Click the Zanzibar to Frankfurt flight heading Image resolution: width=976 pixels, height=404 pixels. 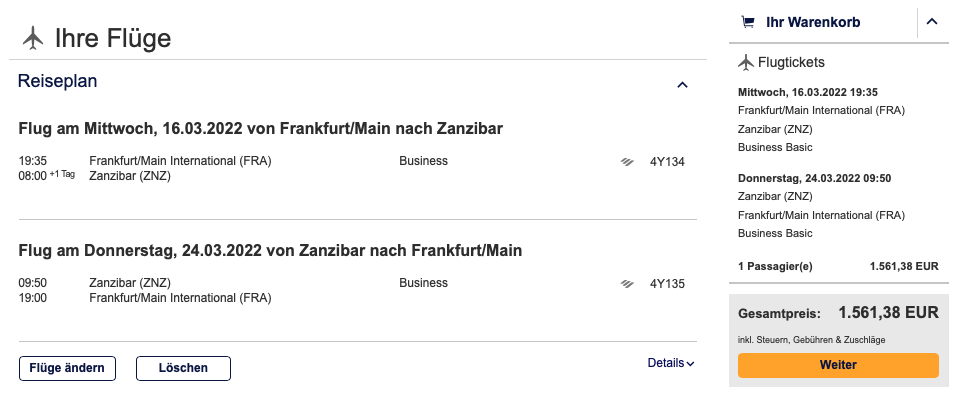point(270,250)
